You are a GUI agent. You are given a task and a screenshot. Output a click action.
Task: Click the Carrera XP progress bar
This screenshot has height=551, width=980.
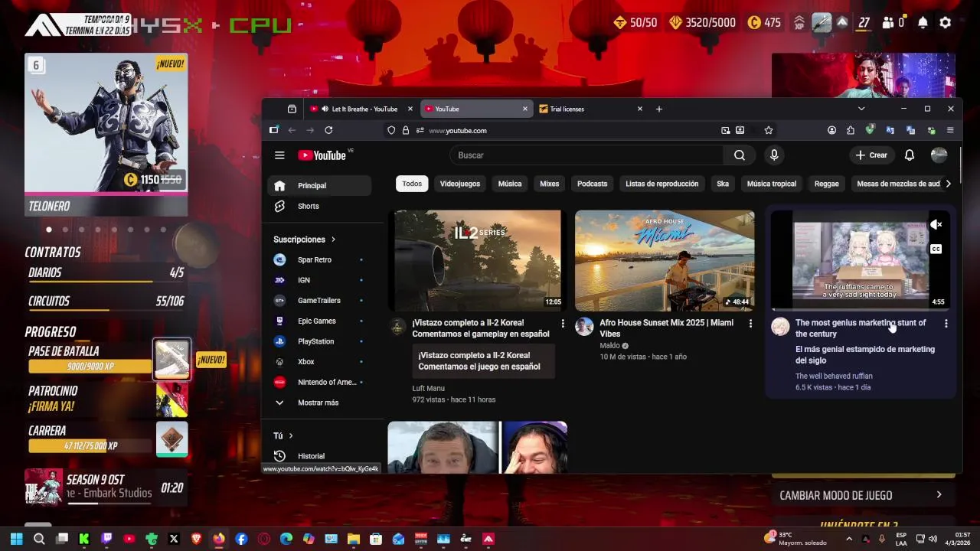tap(90, 445)
